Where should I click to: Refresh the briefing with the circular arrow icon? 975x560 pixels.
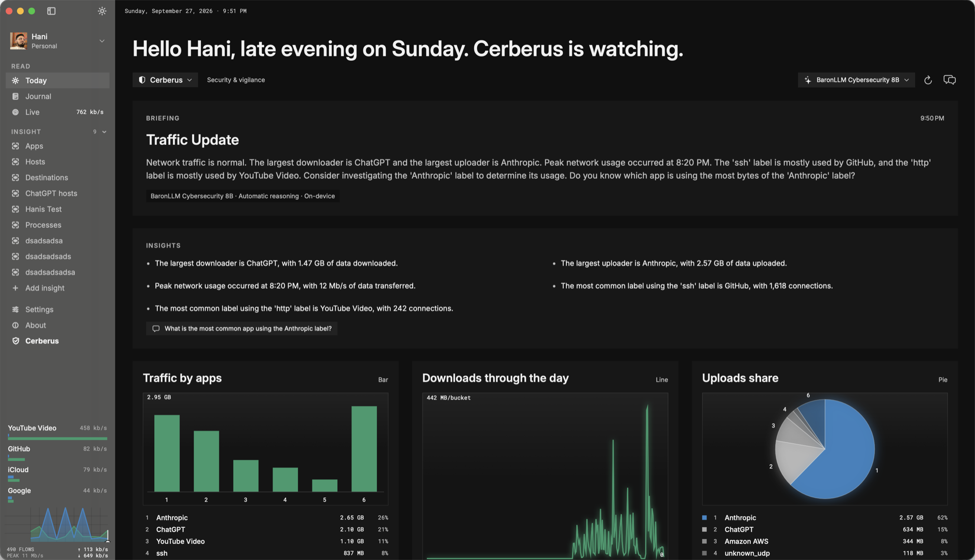pyautogui.click(x=928, y=80)
